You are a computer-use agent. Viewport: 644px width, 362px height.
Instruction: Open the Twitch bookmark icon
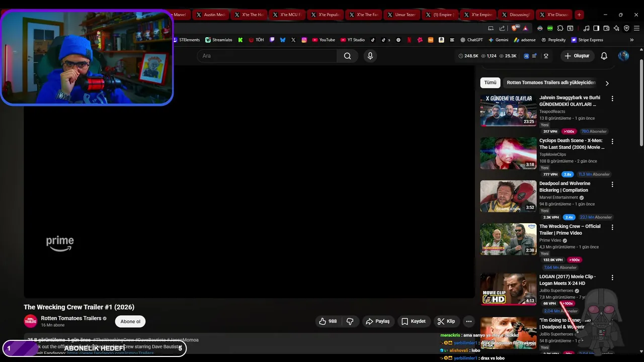pyautogui.click(x=272, y=40)
